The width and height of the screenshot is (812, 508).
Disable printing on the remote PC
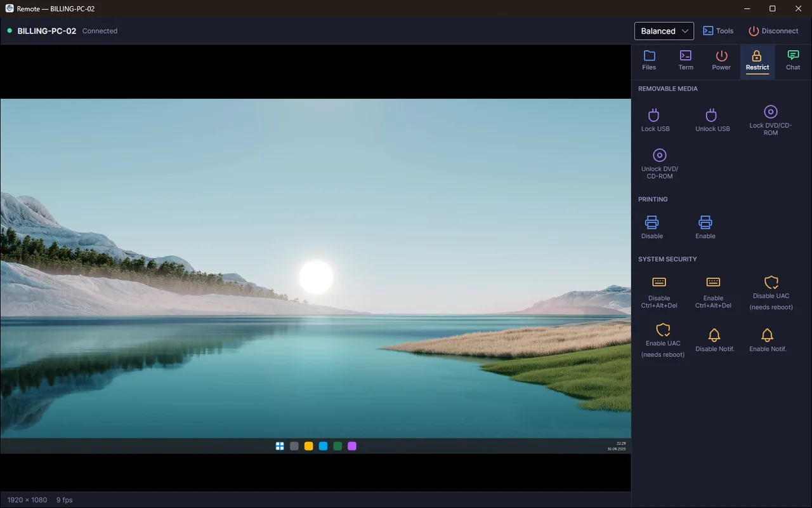[x=652, y=227]
